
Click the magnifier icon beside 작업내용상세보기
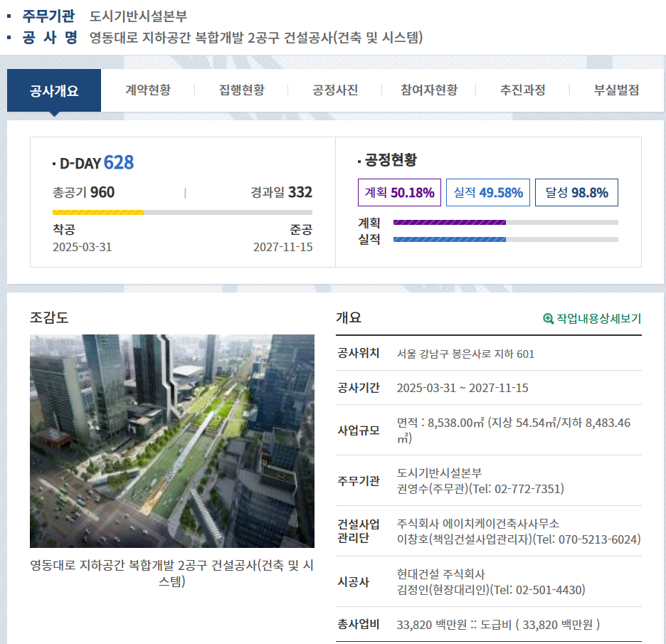[x=549, y=318]
